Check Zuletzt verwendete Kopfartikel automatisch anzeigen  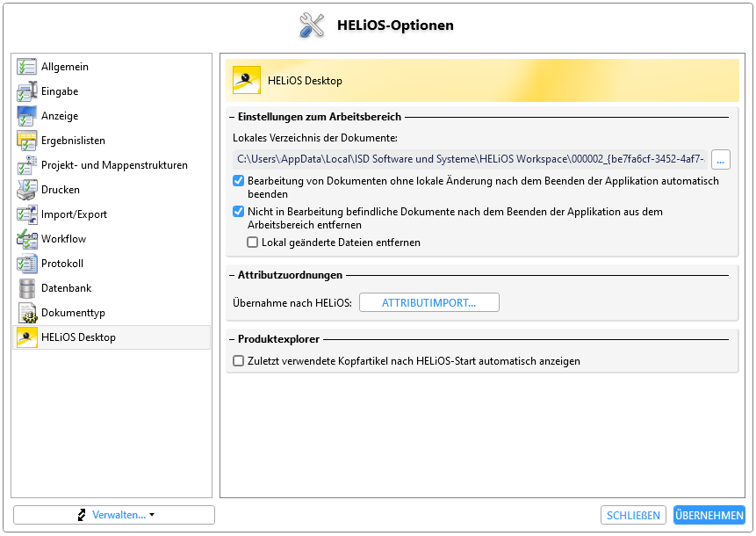click(x=238, y=361)
